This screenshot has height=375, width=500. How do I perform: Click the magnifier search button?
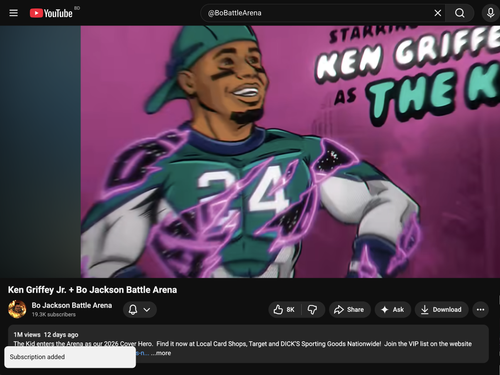tap(460, 13)
